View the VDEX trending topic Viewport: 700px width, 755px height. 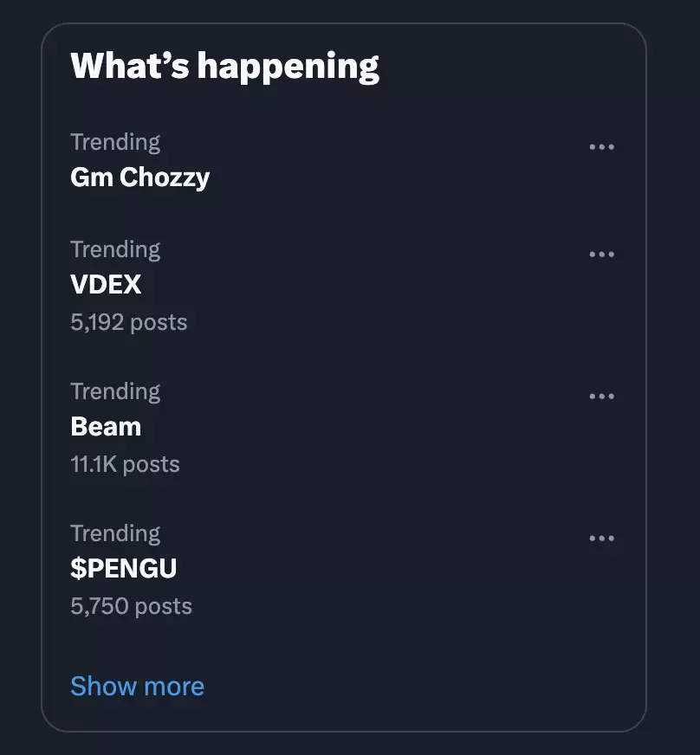point(106,285)
